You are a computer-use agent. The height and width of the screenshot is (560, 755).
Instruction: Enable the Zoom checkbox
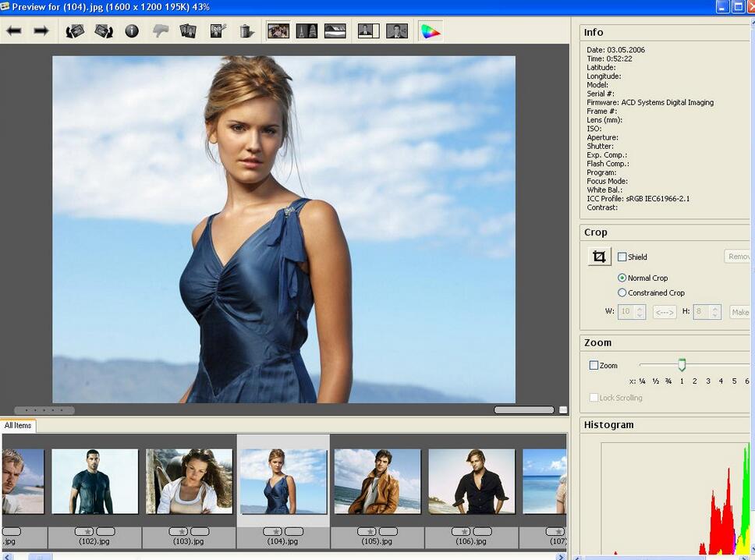pyautogui.click(x=594, y=366)
